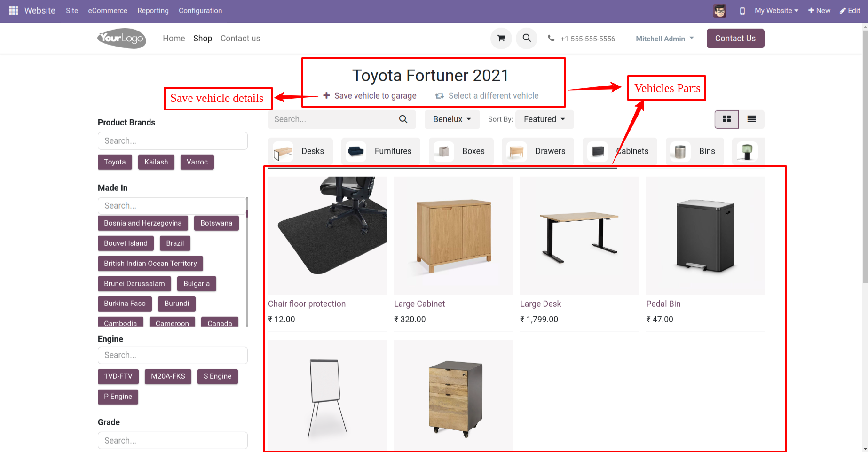Expand the Benelux pricelist dropdown
The width and height of the screenshot is (868, 452).
tap(452, 119)
